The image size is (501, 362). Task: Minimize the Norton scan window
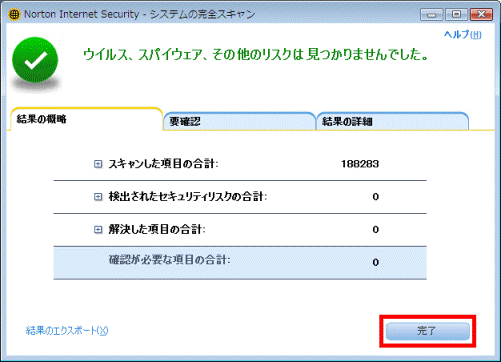[432, 15]
